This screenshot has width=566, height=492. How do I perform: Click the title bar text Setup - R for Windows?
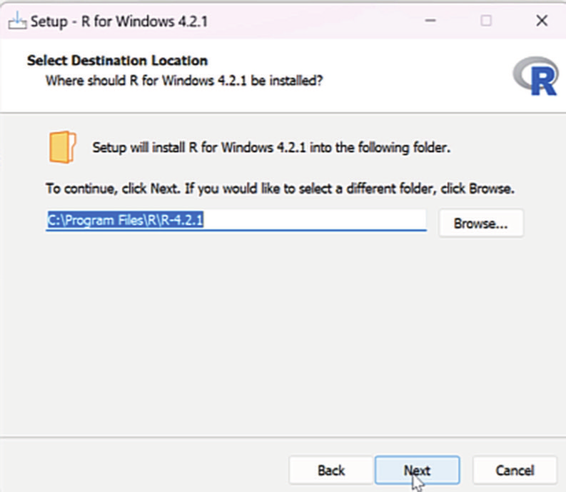[x=119, y=21]
